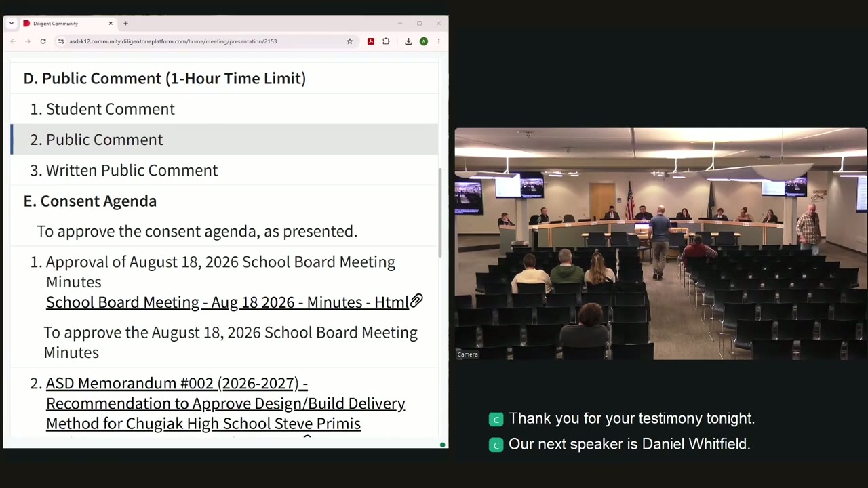
Task: Open the browser downloads icon
Action: click(408, 41)
